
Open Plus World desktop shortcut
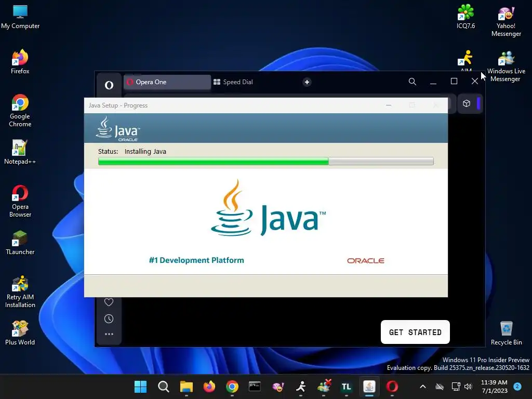click(20, 333)
